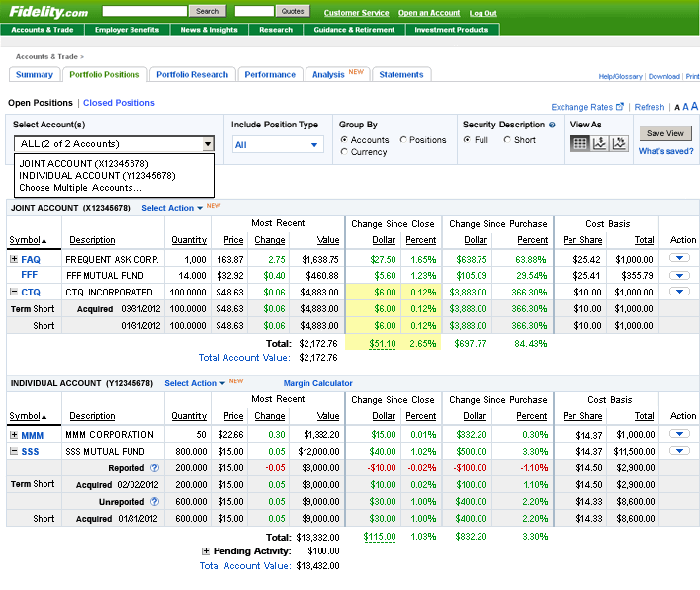Open the Portfolio Research tab
Image resolution: width=700 pixels, height=590 pixels.
192,75
